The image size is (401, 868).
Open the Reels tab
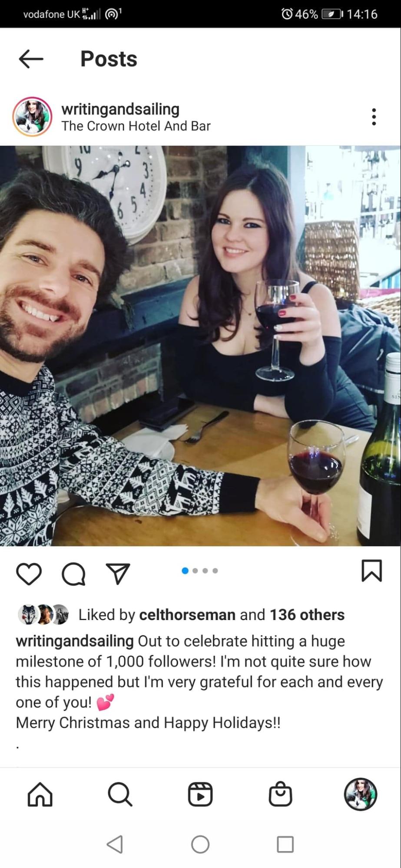tap(200, 794)
